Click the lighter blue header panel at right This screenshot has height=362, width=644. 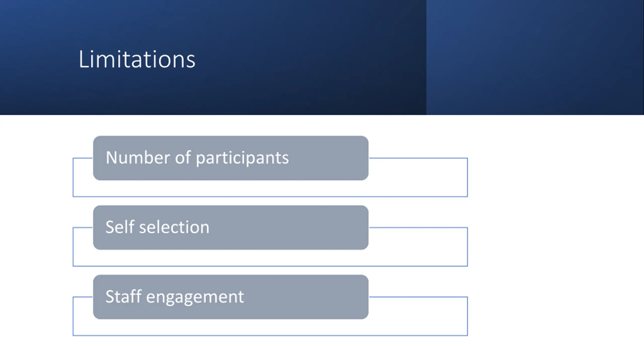535,57
